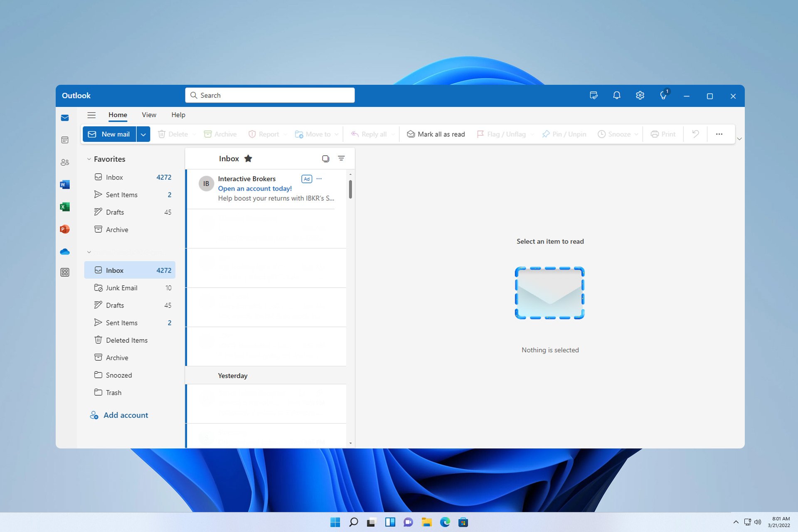Click the Flag / Unflag button
Image resolution: width=798 pixels, height=532 pixels.
pyautogui.click(x=502, y=134)
